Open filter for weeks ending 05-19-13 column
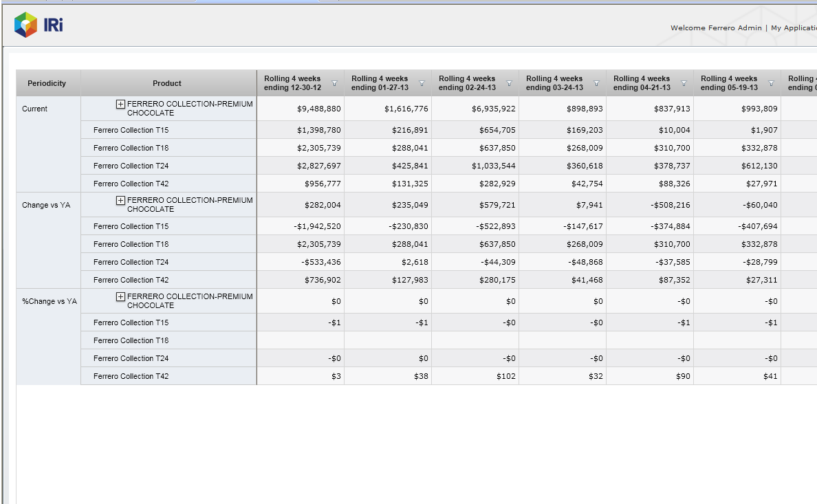The width and height of the screenshot is (817, 504). (x=772, y=83)
